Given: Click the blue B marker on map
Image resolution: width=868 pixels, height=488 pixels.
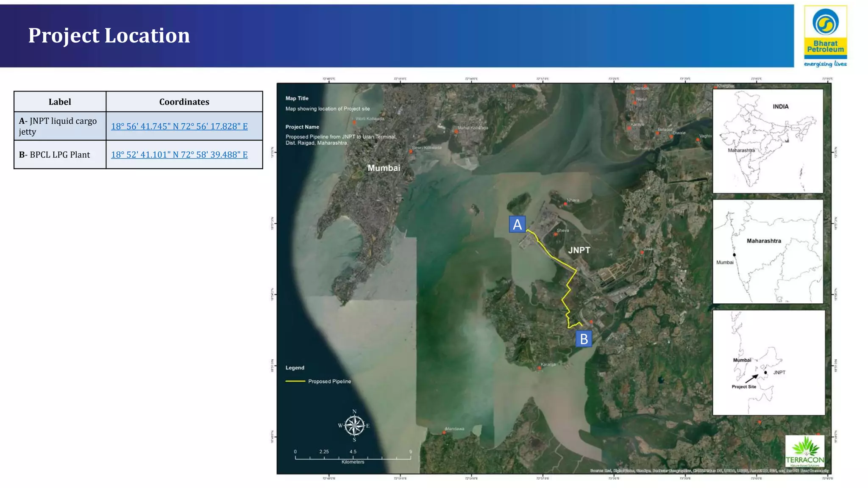Looking at the screenshot, I should point(584,339).
